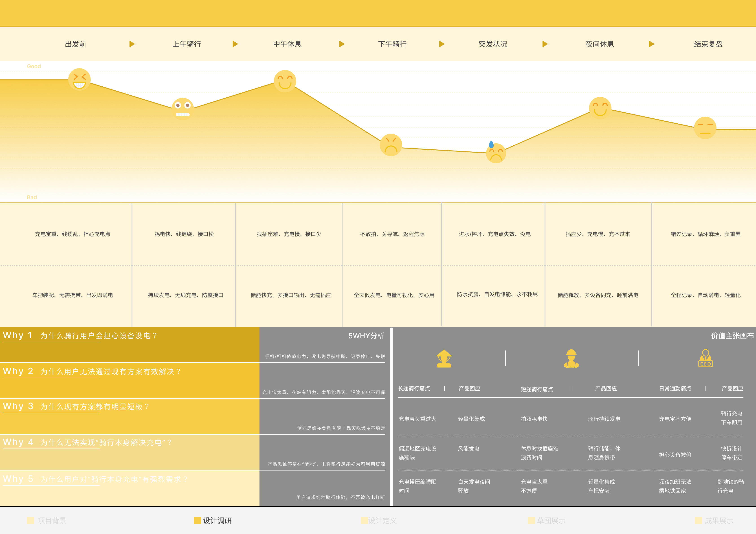This screenshot has height=534, width=756.
Task: Click the grimacing emoji at 上午骑行 stage
Action: [x=182, y=109]
